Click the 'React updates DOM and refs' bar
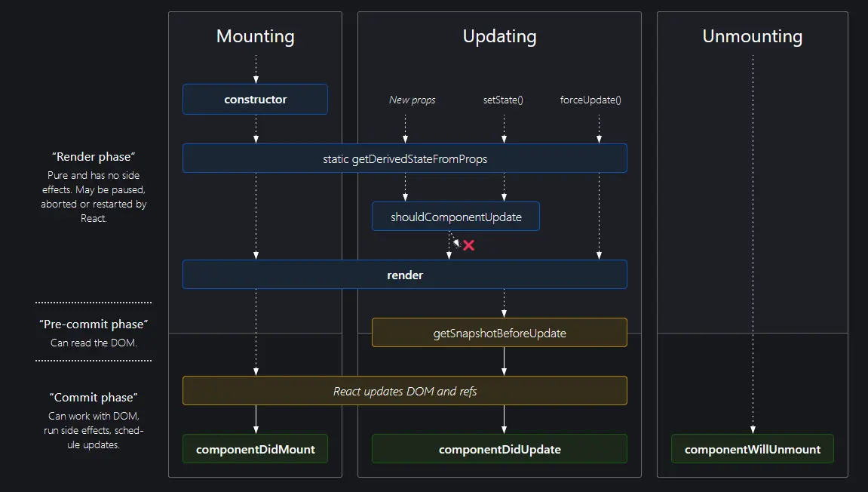The image size is (868, 492). [404, 391]
